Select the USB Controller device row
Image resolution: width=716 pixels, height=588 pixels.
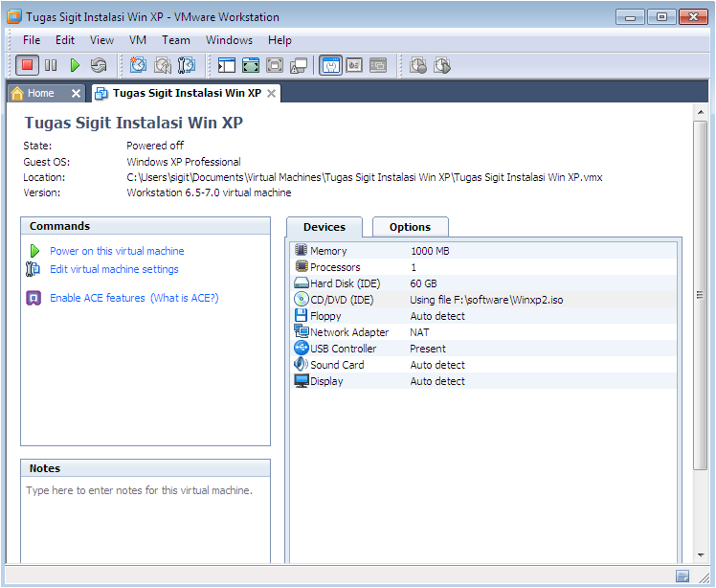coord(484,349)
